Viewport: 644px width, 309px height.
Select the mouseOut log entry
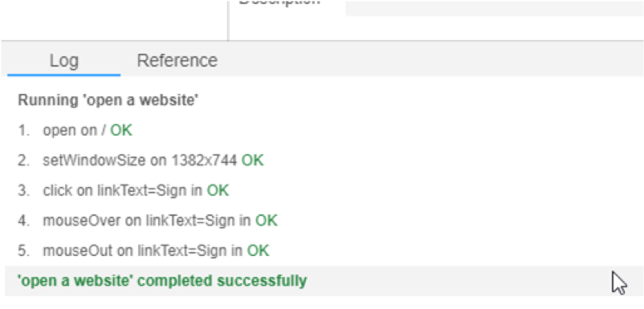pos(144,250)
